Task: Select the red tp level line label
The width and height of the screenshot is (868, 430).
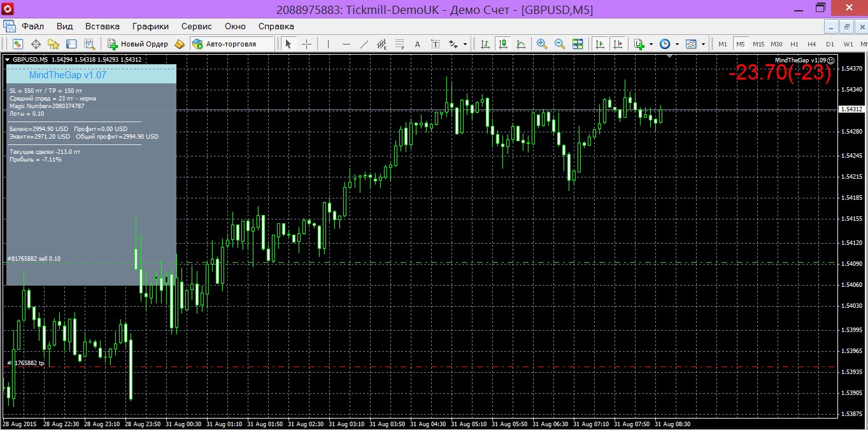Action: coord(25,363)
